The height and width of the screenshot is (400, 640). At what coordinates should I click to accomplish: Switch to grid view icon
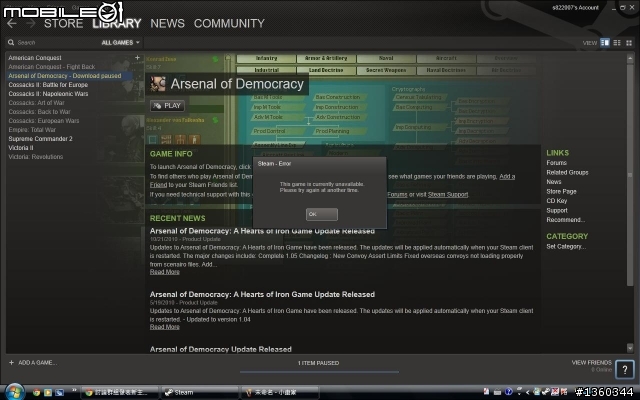click(x=629, y=43)
